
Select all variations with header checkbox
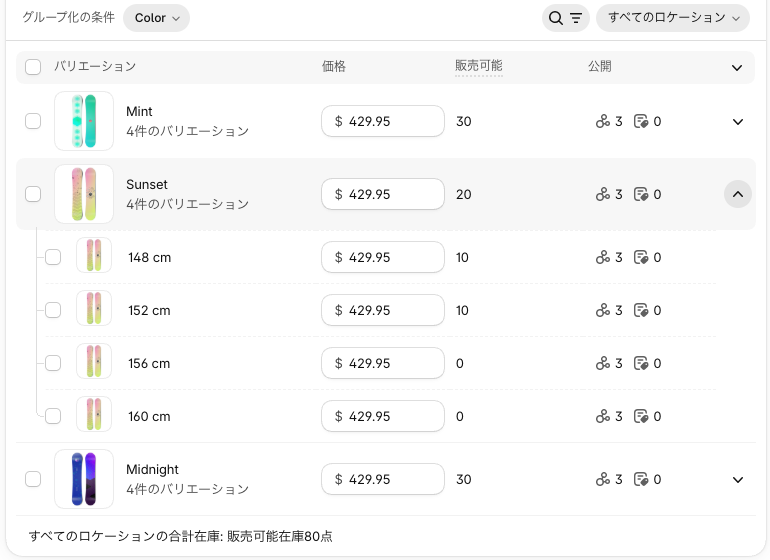(x=33, y=67)
